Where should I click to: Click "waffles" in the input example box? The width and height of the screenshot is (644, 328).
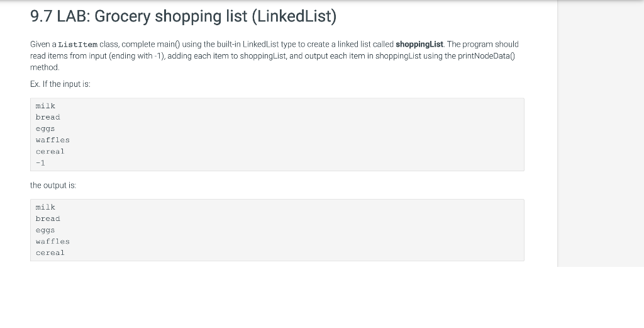pos(53,140)
